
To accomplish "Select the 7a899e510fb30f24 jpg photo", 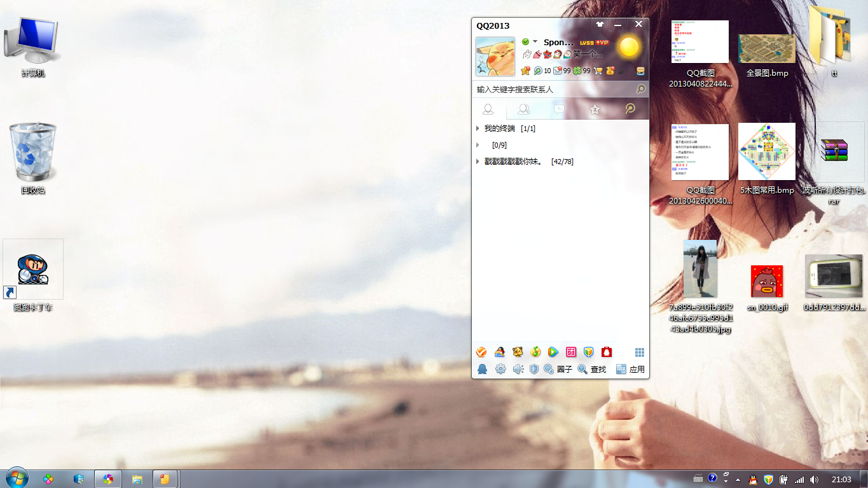I will point(700,286).
